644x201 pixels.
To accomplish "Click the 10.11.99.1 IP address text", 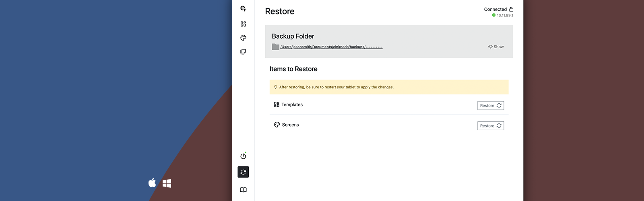I will (505, 16).
